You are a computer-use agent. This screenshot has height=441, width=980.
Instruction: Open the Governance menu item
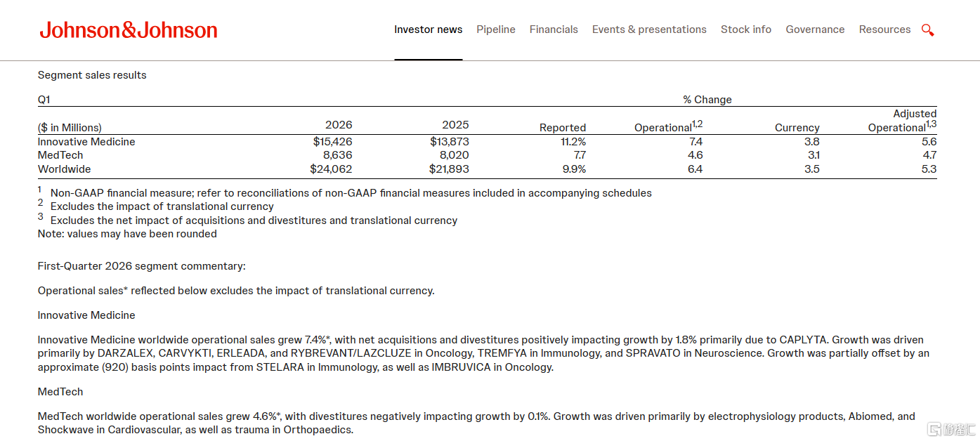point(815,29)
